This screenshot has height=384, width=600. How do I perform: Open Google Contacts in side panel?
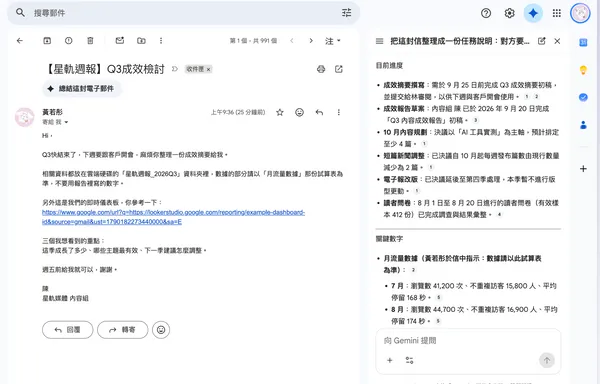pyautogui.click(x=583, y=125)
